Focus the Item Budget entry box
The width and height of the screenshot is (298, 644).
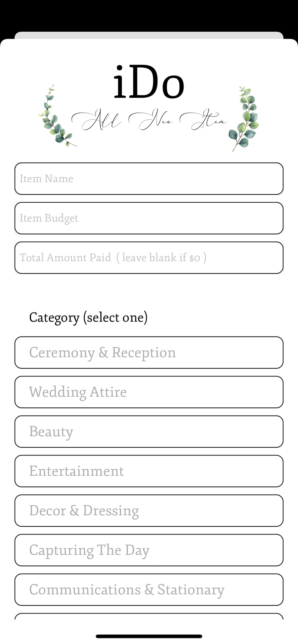coord(149,218)
